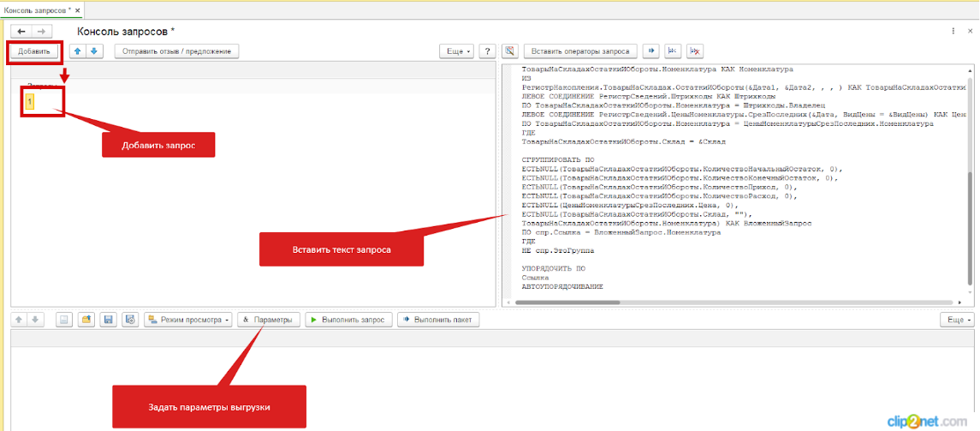Screen dimensions: 980x431
Task: Click the help question mark button
Action: 486,51
